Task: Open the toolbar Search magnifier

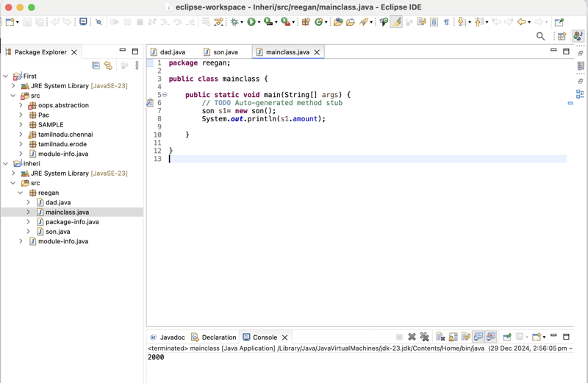Action: (x=540, y=36)
